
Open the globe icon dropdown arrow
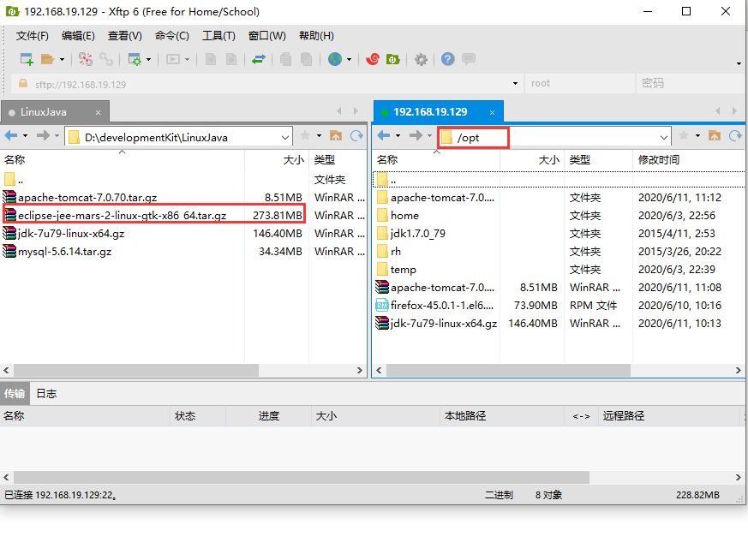pyautogui.click(x=350, y=60)
